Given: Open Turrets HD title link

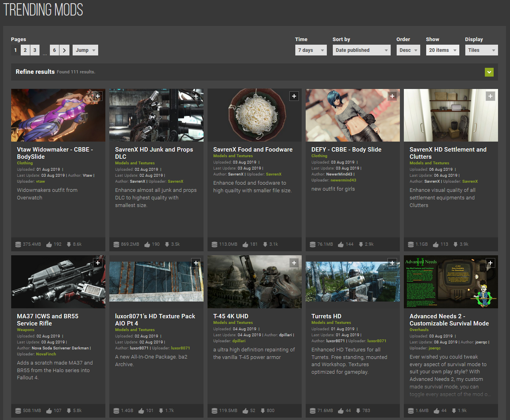Looking at the screenshot, I should click(326, 316).
